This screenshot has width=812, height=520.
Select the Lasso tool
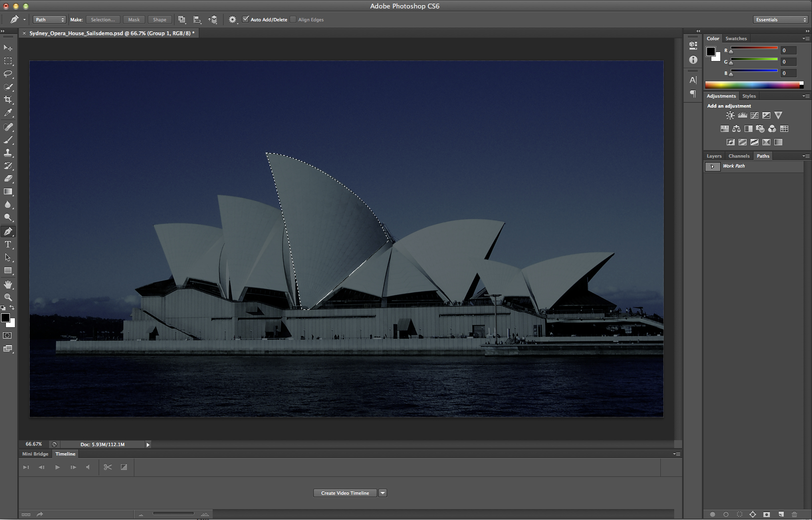pos(8,74)
